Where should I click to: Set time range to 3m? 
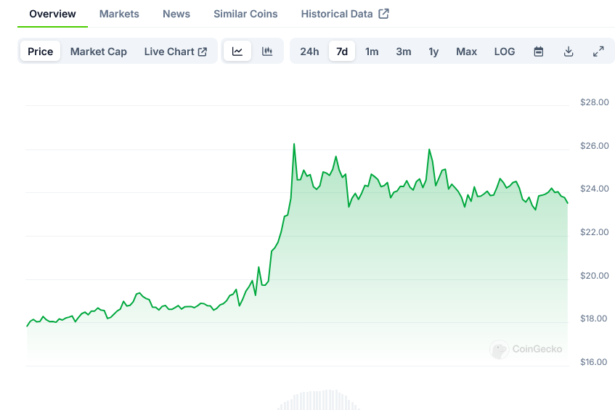403,52
